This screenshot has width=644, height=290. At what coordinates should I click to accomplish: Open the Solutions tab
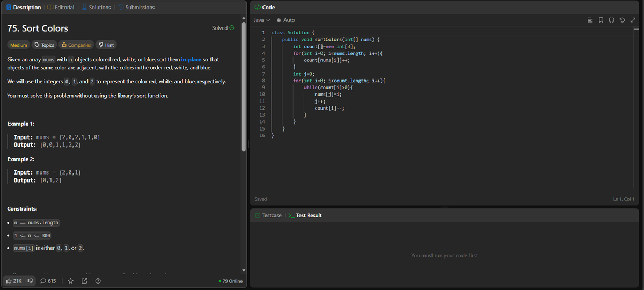coord(96,7)
